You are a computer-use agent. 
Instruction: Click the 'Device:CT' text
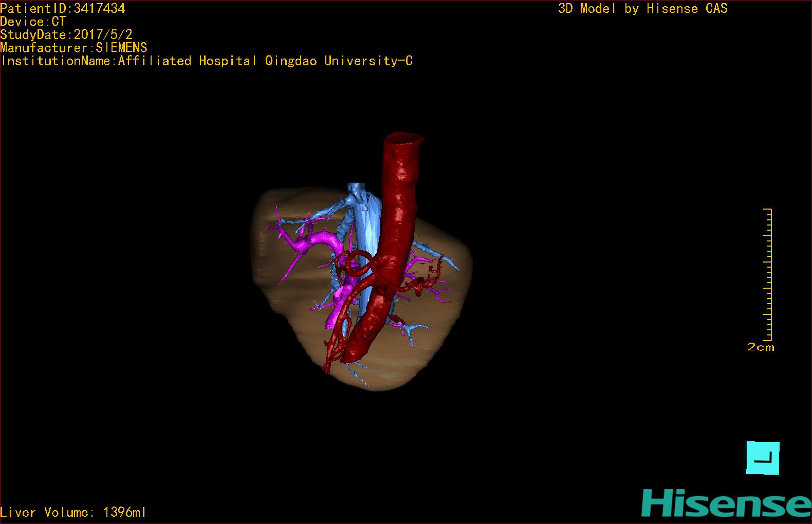(33, 22)
